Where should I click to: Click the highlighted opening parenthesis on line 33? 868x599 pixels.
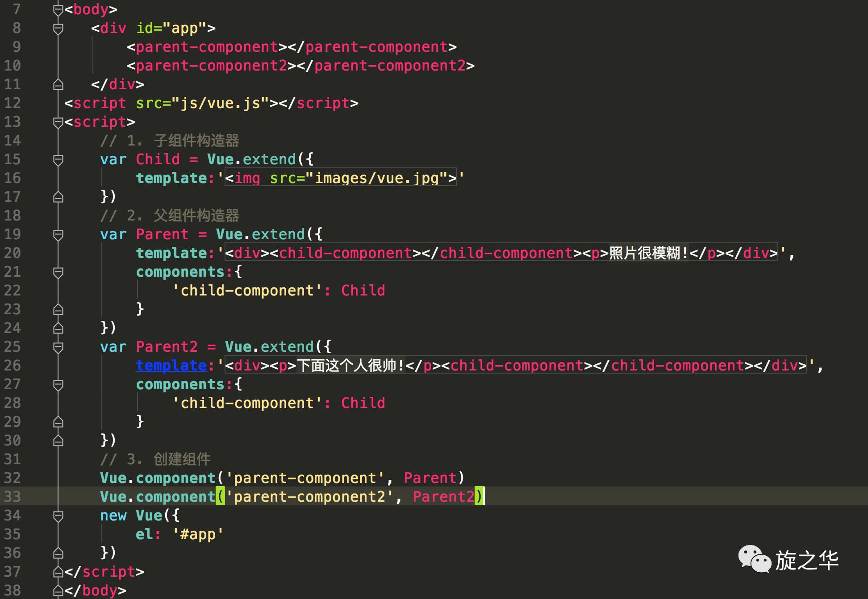coord(220,496)
